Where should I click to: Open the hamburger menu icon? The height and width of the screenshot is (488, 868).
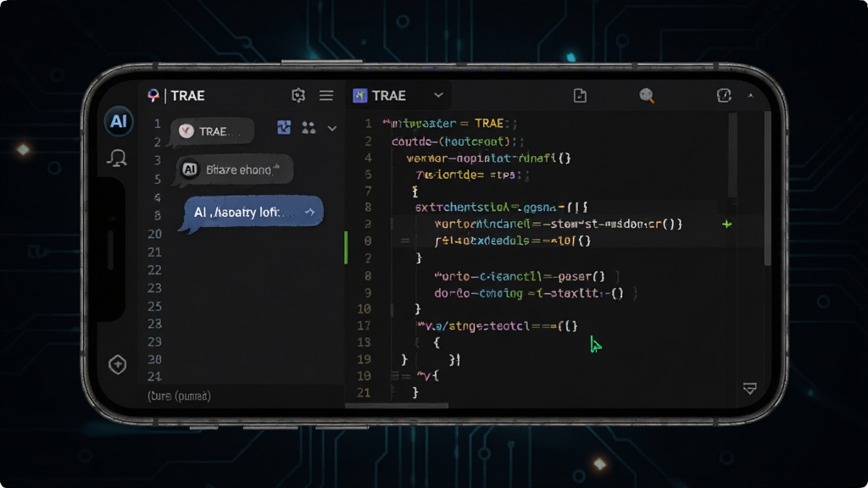pyautogui.click(x=326, y=95)
